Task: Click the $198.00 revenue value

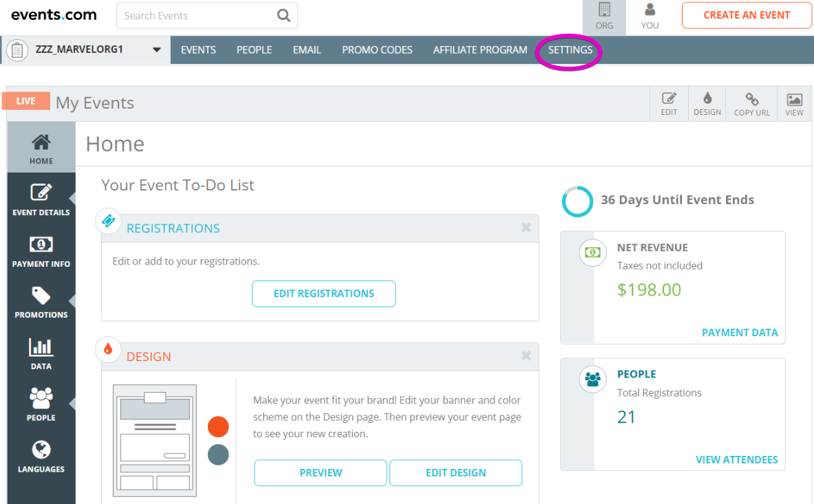Action: [x=649, y=290]
